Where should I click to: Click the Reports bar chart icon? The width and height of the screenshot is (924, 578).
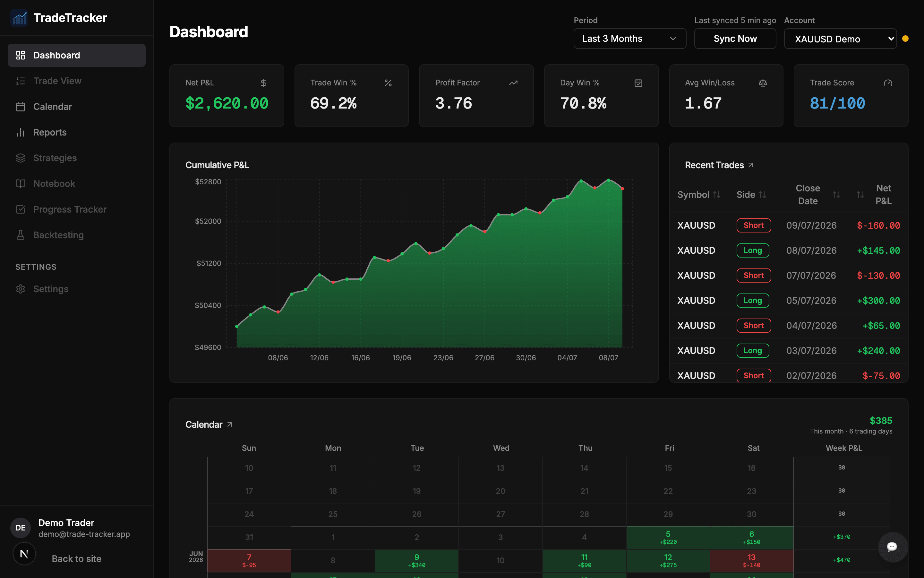[x=21, y=132]
